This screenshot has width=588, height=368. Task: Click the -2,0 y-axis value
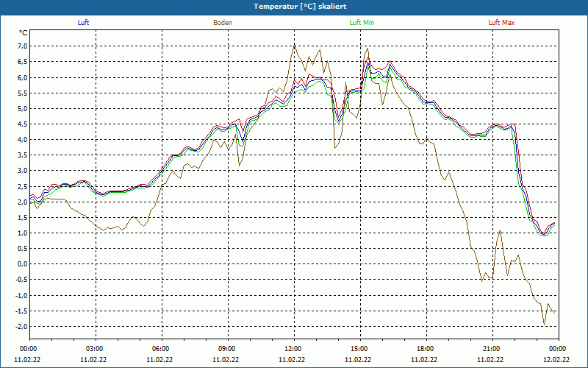pos(22,327)
